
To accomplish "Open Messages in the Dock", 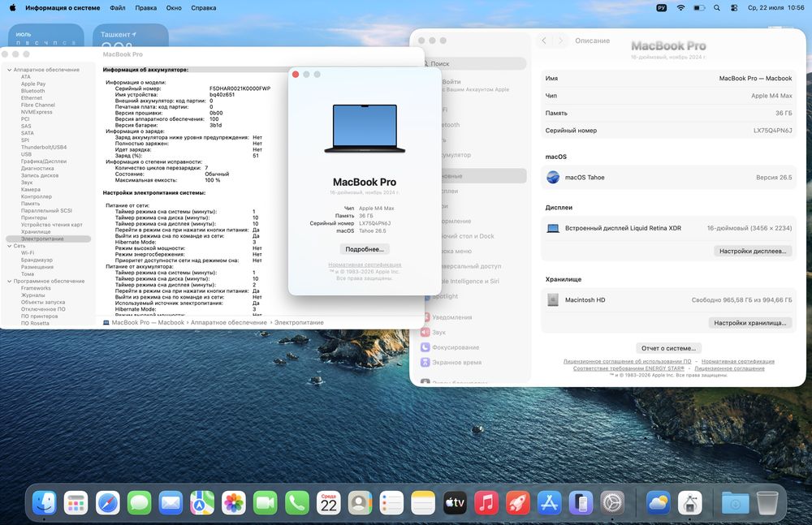I will (x=140, y=503).
